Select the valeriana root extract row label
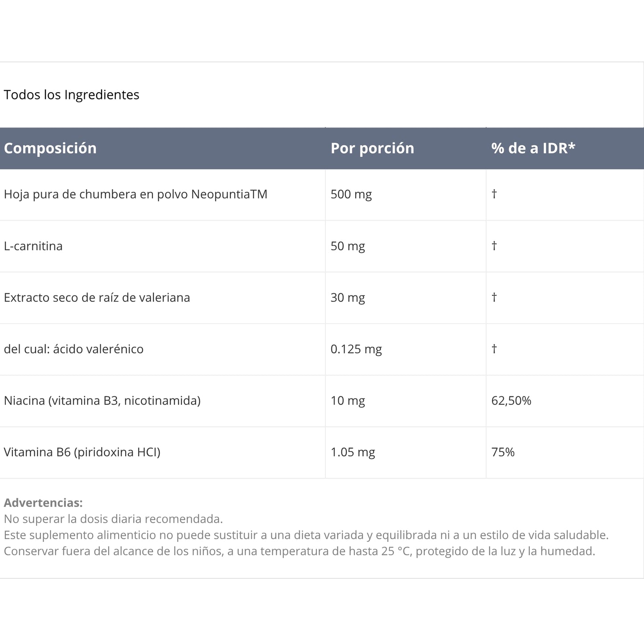This screenshot has width=644, height=644. [x=97, y=298]
